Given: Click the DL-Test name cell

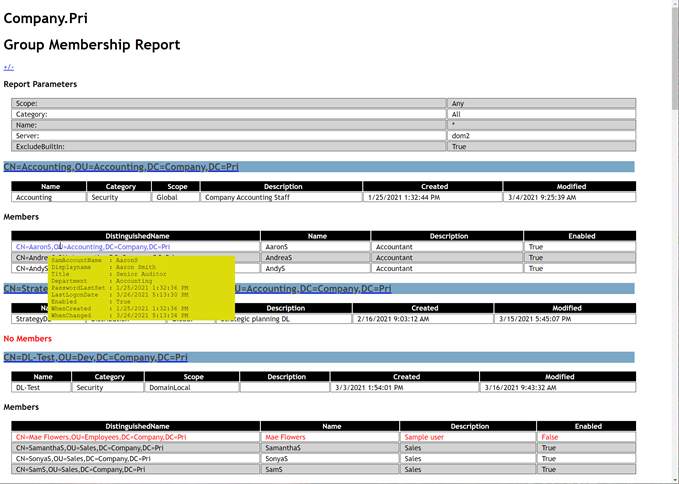Looking at the screenshot, I should (41, 387).
